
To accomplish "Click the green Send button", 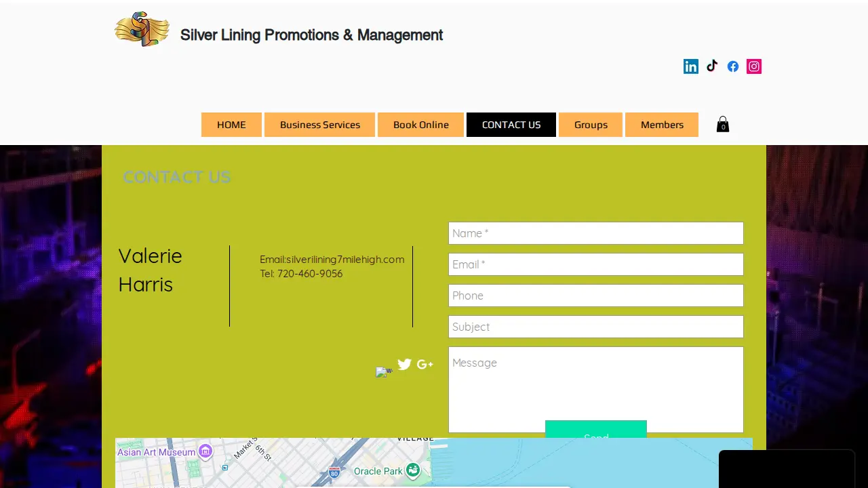I will click(596, 429).
